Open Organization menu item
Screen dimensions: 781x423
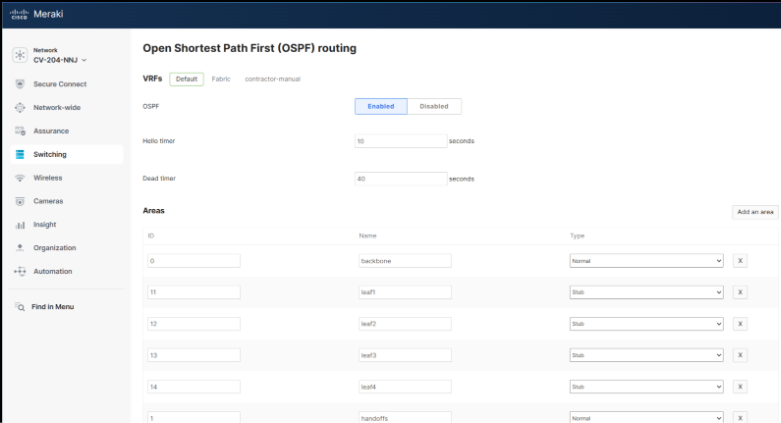[x=55, y=248]
